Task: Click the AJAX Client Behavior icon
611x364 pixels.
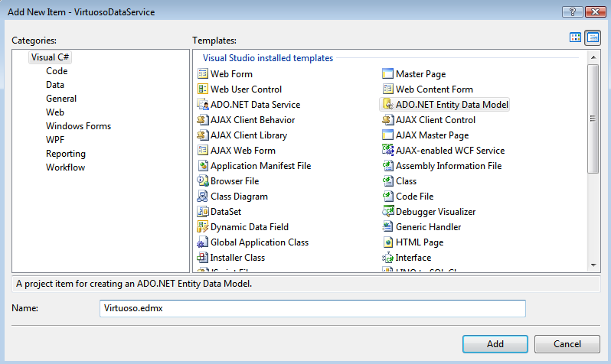Action: click(x=203, y=119)
